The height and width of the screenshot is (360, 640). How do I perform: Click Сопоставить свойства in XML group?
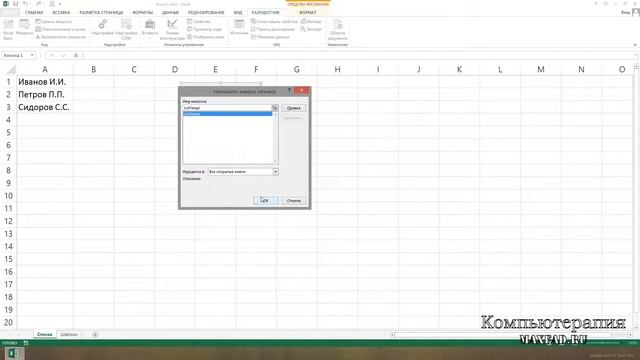point(274,22)
